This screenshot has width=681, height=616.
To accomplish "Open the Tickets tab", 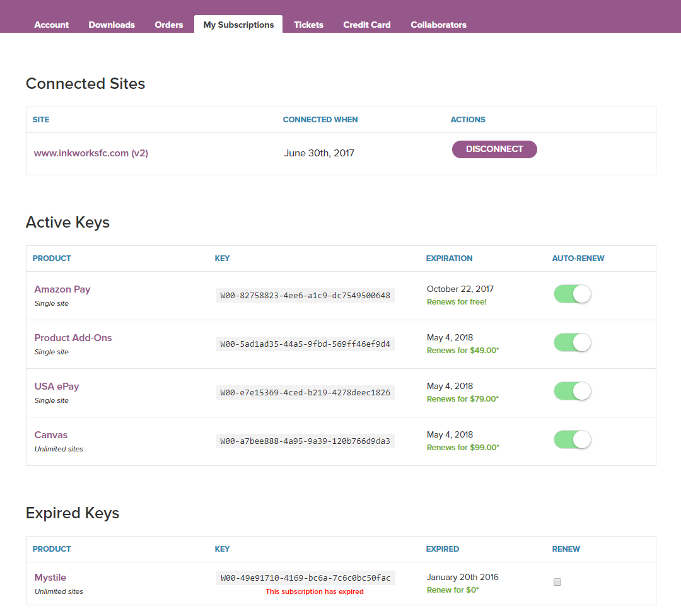I will (x=309, y=25).
